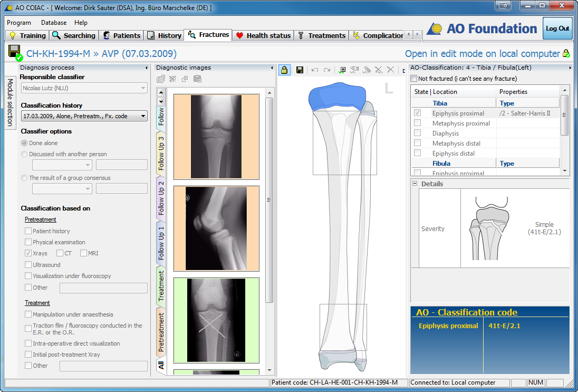Screen dimensions: 578x392
Task: Click the classification table scrollbar thumb
Action: [564, 115]
